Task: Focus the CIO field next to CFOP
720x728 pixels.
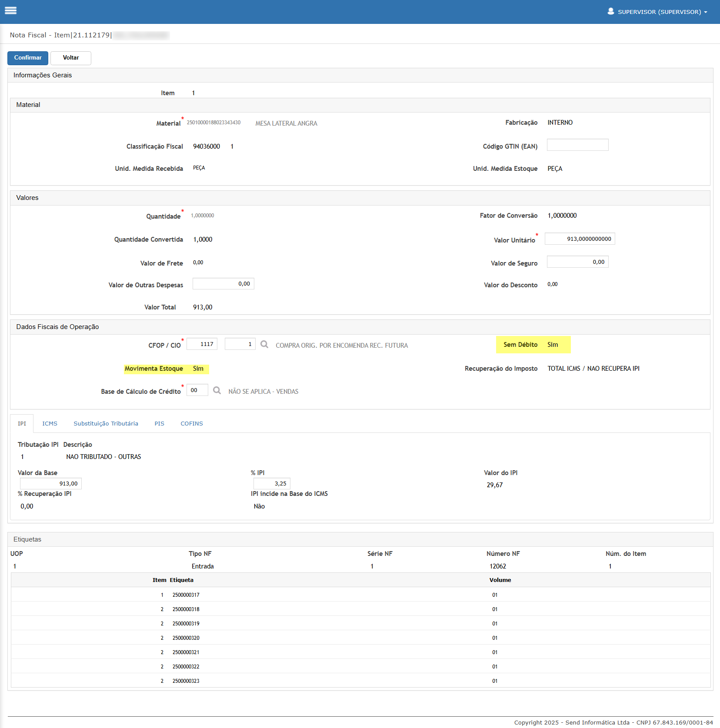Action: coord(240,344)
